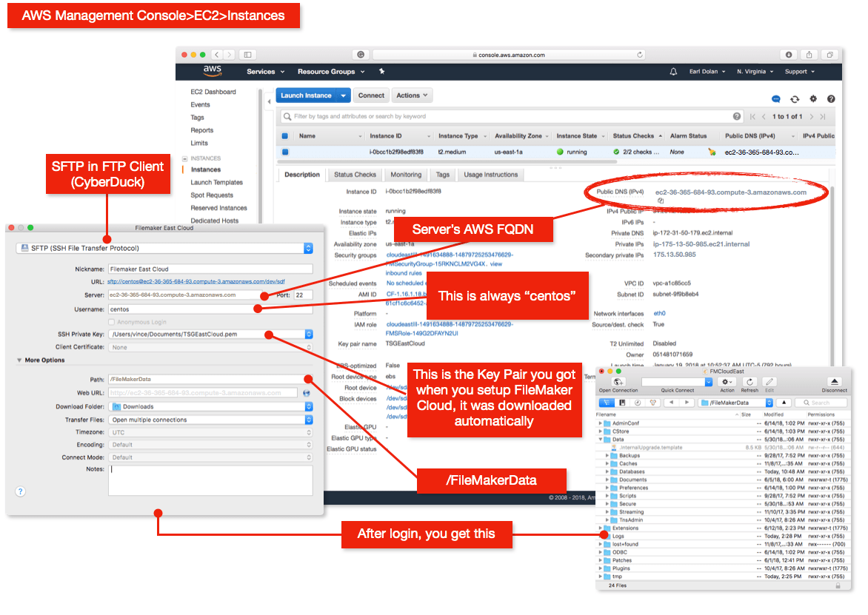Click the sftp URL link in Cyberduck

[196, 281]
